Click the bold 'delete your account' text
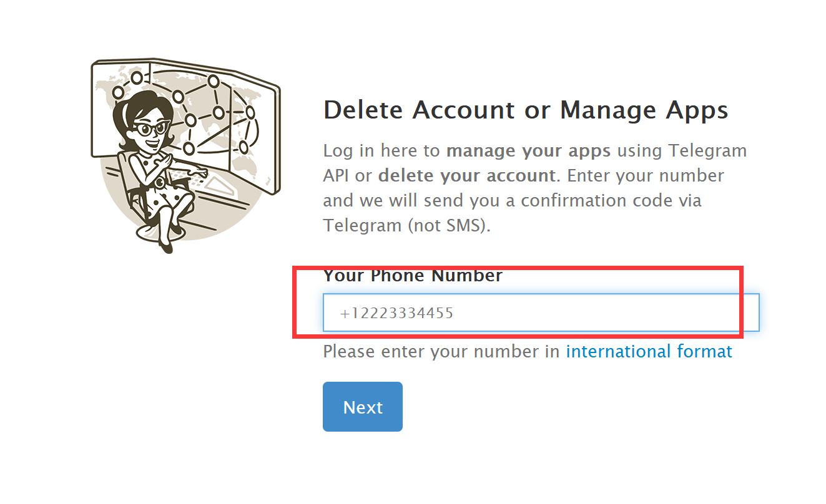Viewport: 826px width, 504px height. (466, 176)
